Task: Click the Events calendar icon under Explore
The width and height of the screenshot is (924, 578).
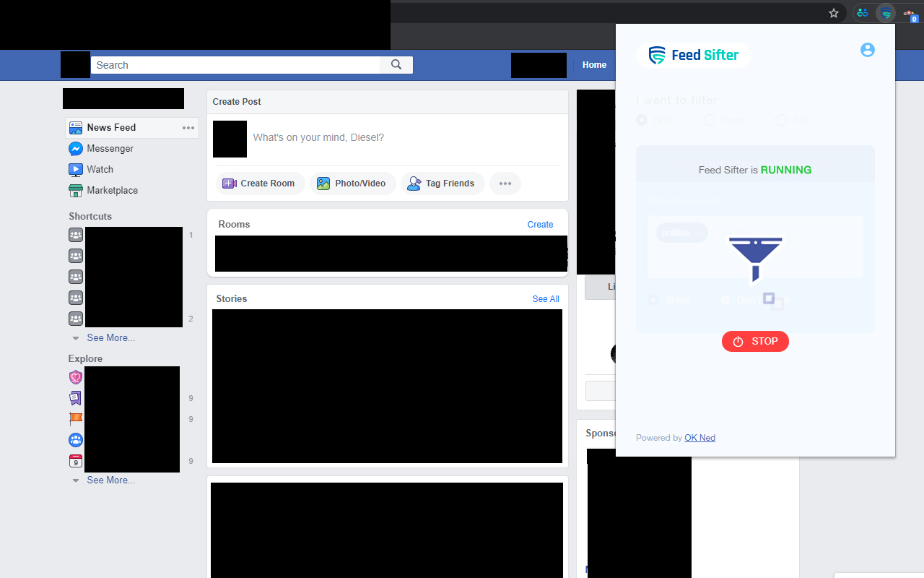Action: tap(76, 461)
